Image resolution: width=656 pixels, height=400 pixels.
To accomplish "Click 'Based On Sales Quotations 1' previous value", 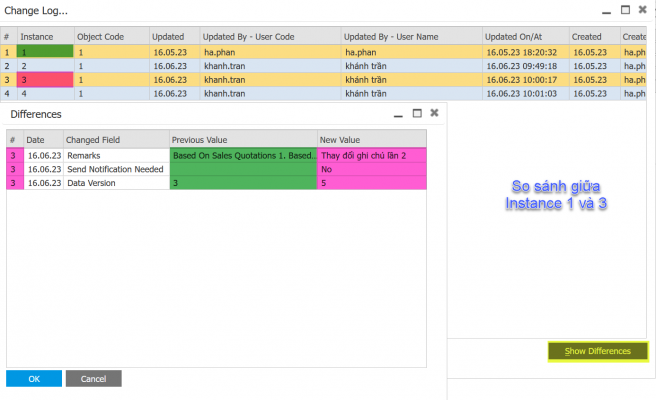I will (x=243, y=155).
